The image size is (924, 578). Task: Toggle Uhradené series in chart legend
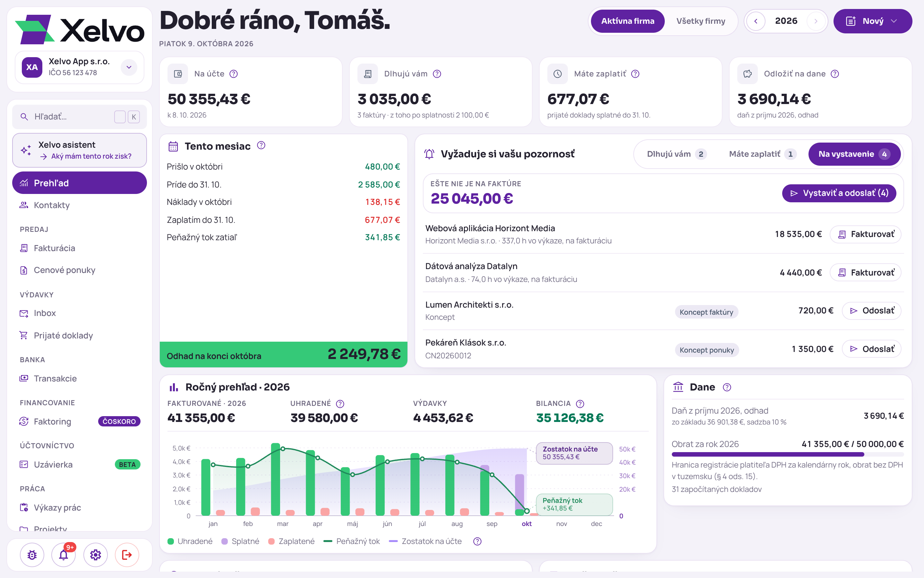(190, 541)
